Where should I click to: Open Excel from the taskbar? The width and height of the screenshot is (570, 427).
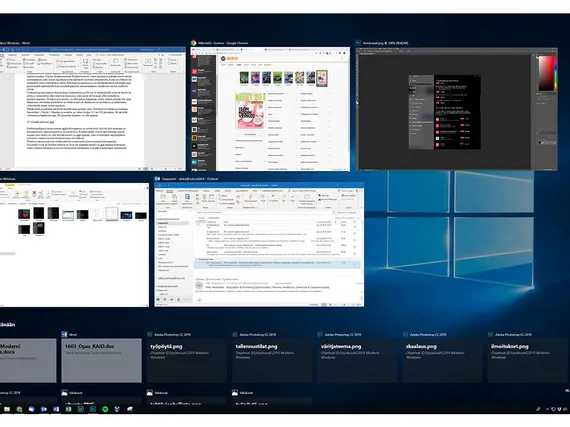pyautogui.click(x=68, y=409)
